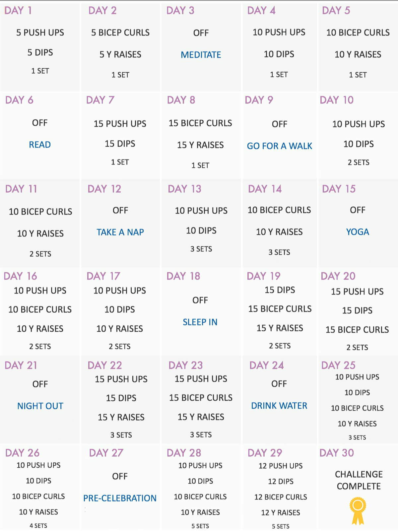Image resolution: width=398 pixels, height=532 pixels.
Task: Click the MEDITATE link on Day 3
Action: coord(201,55)
